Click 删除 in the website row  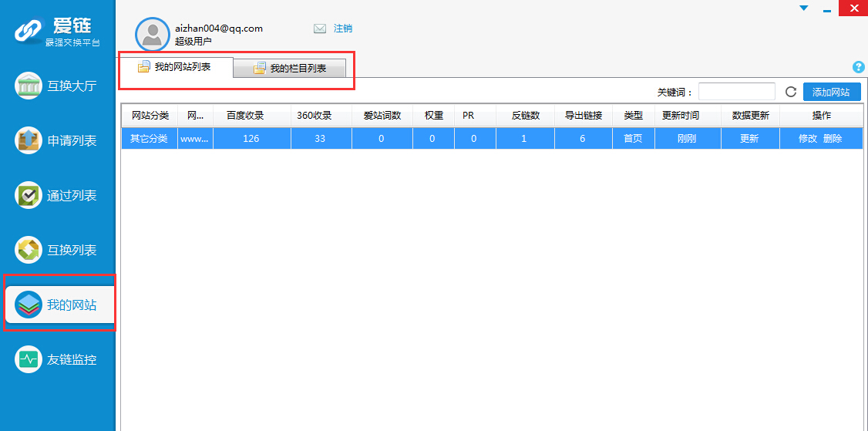[833, 139]
